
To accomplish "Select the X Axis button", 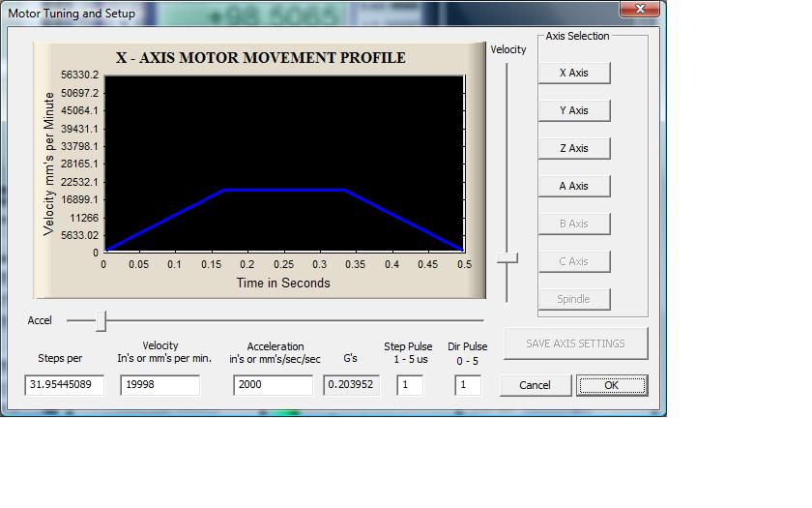I will click(573, 73).
